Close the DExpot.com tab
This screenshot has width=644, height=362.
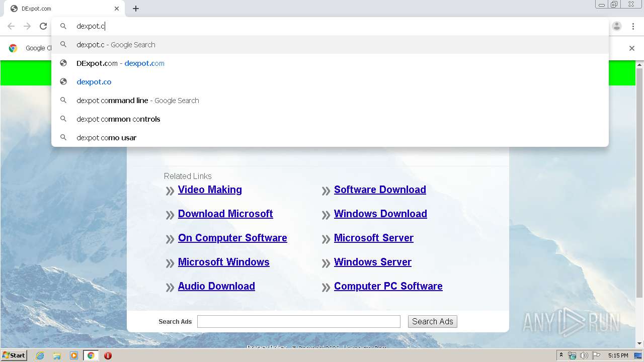pyautogui.click(x=117, y=9)
